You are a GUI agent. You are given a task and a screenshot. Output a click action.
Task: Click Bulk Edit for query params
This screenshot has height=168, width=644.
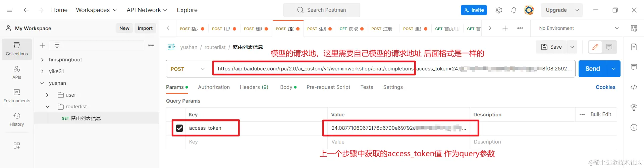tap(601, 114)
